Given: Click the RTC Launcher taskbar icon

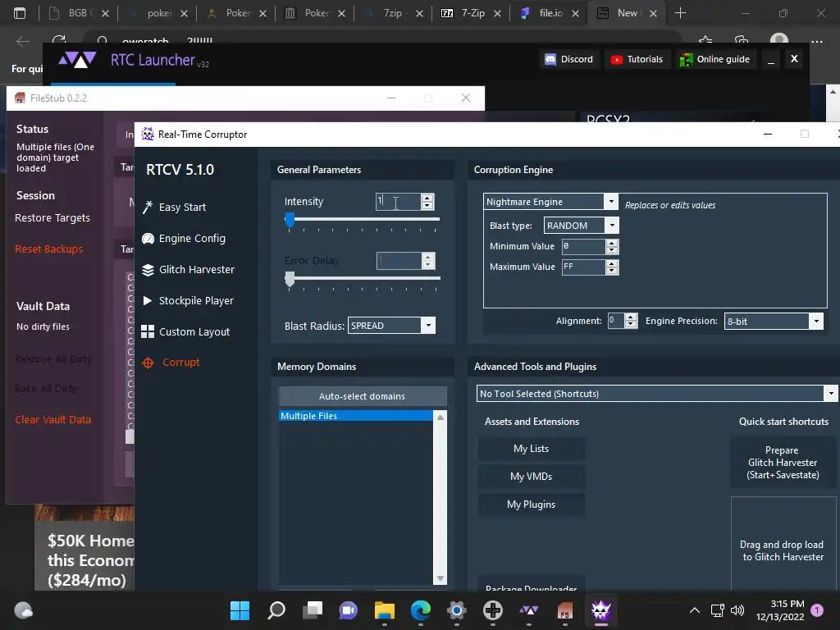Looking at the screenshot, I should 529,610.
